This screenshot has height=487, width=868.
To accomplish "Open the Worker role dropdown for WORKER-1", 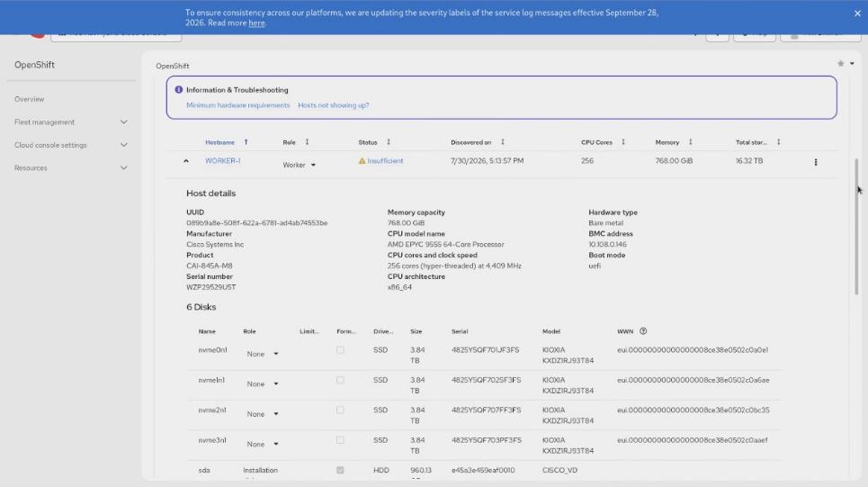I will (299, 165).
